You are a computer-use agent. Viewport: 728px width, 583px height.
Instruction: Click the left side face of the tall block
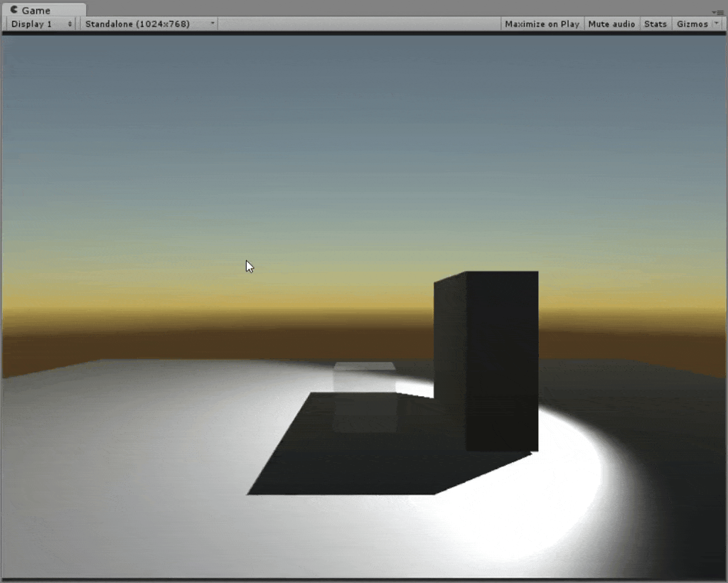click(449, 355)
